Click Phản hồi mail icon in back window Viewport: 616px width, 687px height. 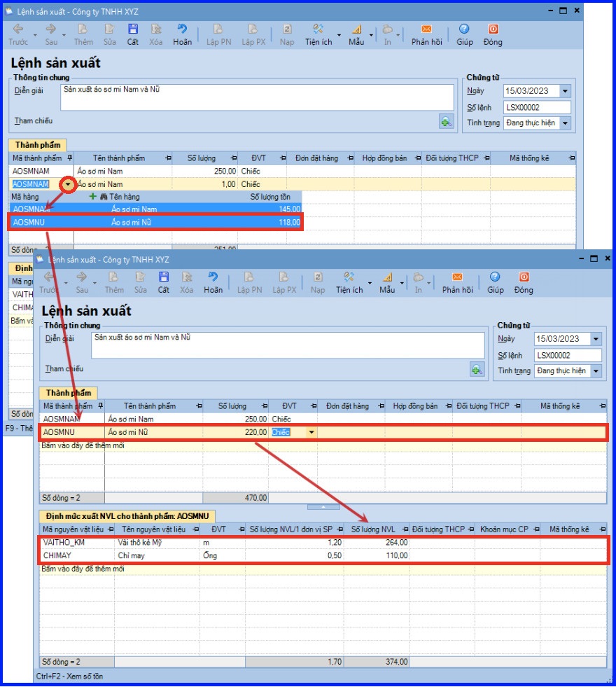pos(426,29)
